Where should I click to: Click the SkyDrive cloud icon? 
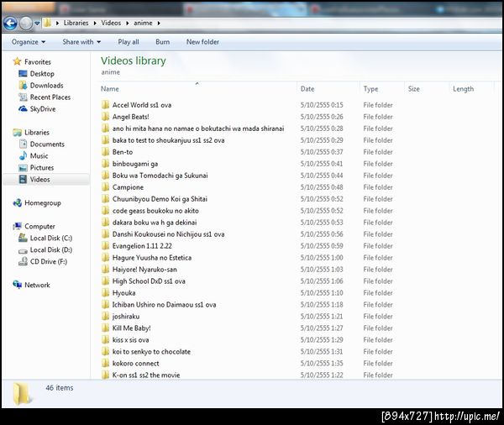click(x=23, y=108)
